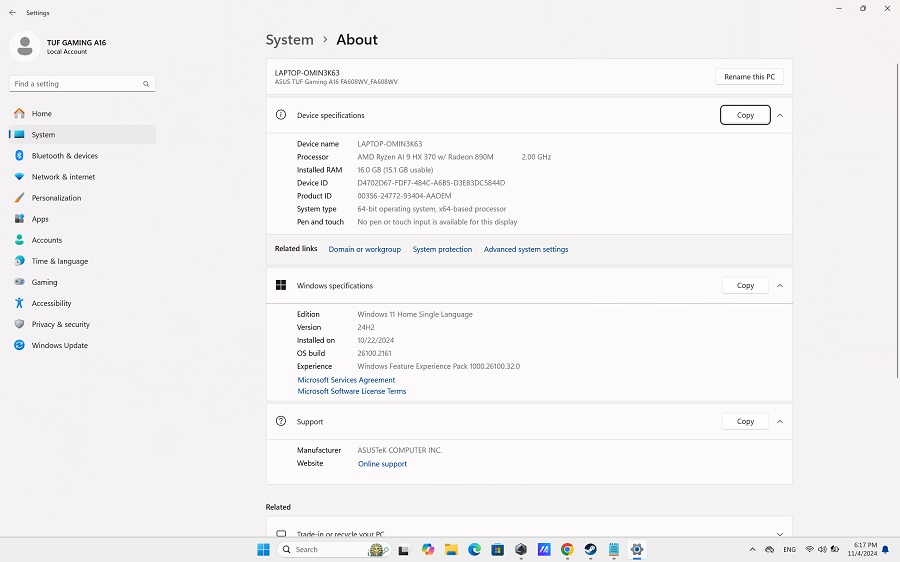Go to Network & internet settings
The height and width of the screenshot is (562, 900).
coord(63,177)
